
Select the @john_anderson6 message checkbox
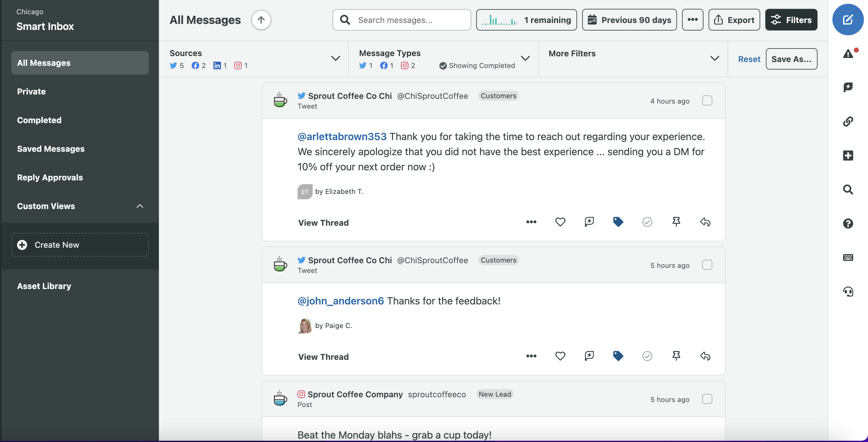(707, 264)
